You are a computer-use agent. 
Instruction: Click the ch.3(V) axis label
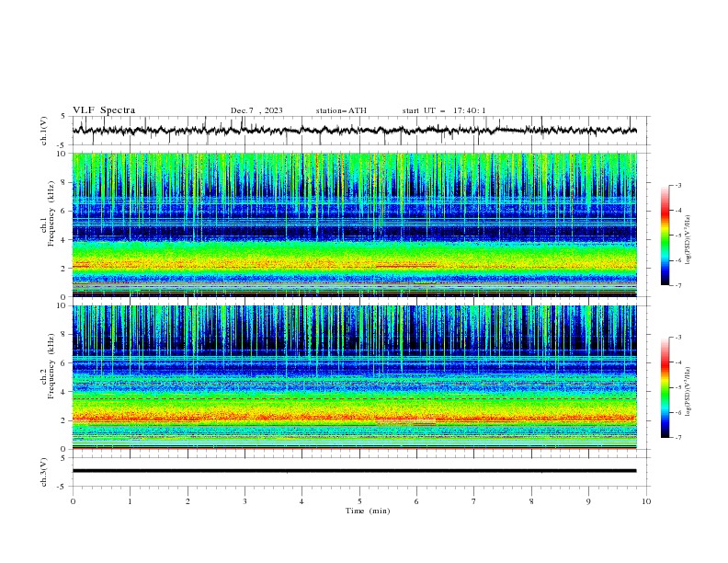(x=44, y=472)
